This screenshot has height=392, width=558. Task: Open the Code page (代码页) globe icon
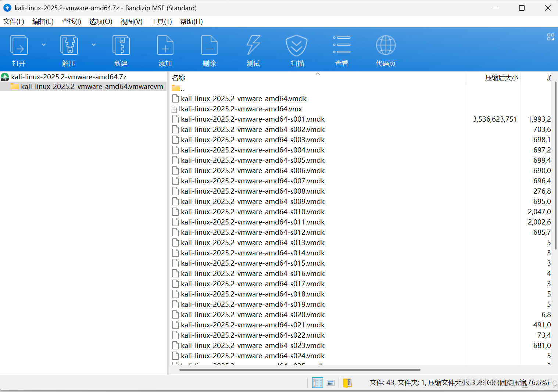pos(386,46)
